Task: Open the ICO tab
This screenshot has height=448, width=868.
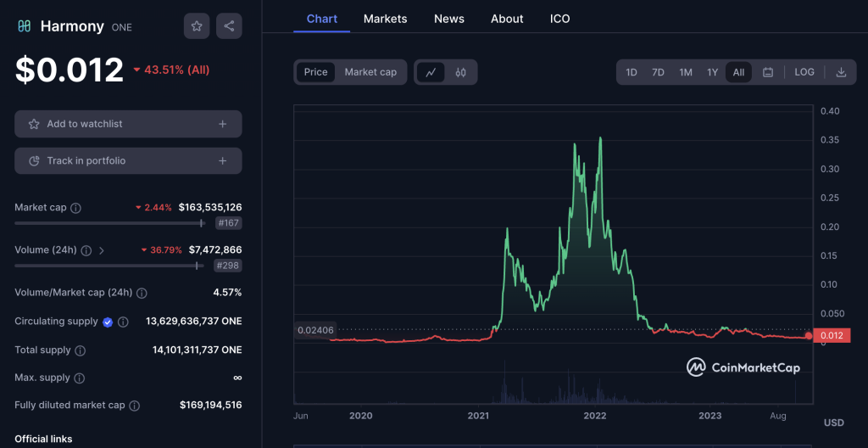Action: coord(559,19)
